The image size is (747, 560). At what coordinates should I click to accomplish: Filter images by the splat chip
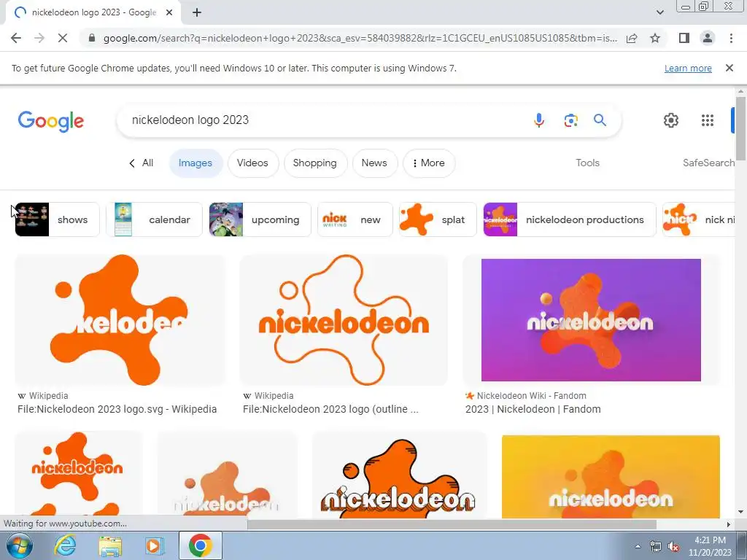[x=438, y=219]
